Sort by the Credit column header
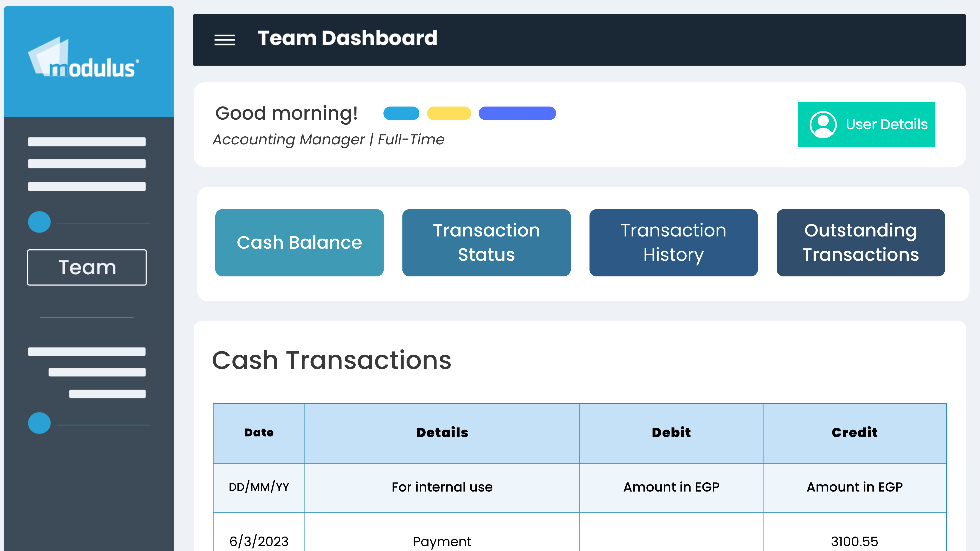Viewport: 980px width, 551px height. click(x=854, y=433)
